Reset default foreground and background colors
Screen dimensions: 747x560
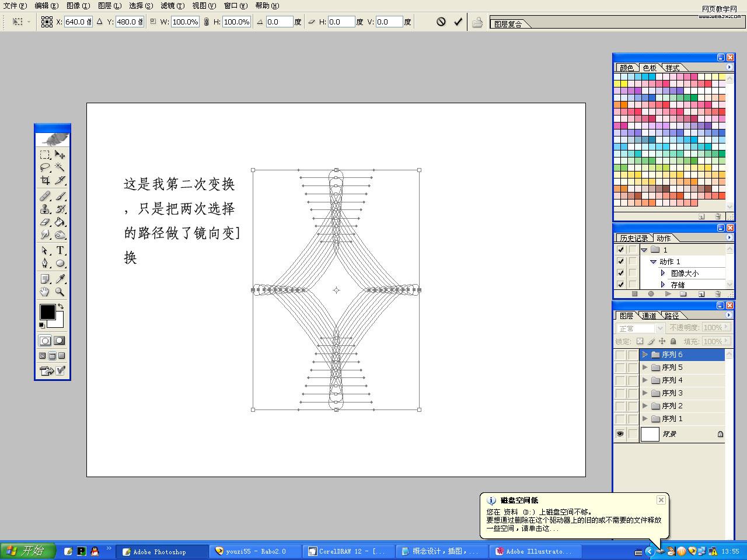point(42,325)
